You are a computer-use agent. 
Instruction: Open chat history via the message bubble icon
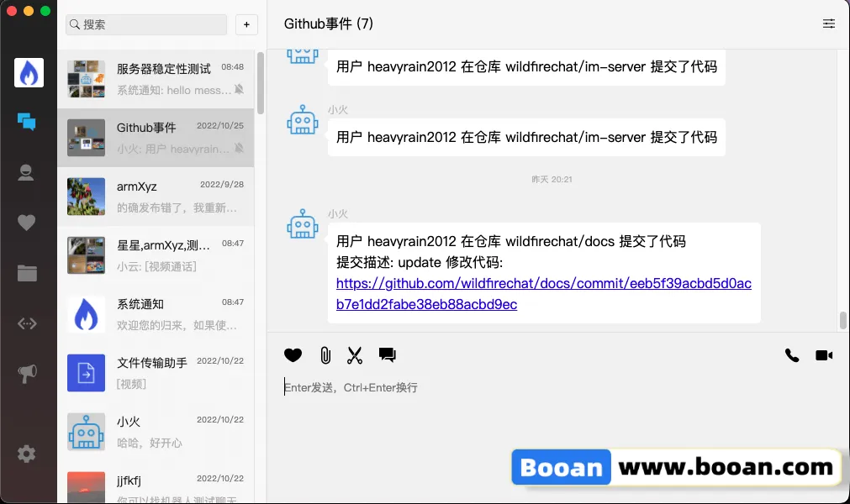tap(388, 355)
